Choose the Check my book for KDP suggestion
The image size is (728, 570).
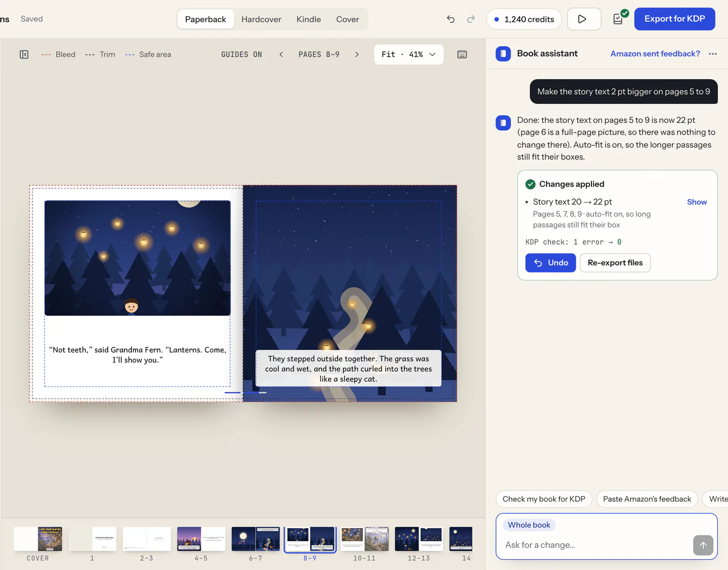(x=544, y=499)
